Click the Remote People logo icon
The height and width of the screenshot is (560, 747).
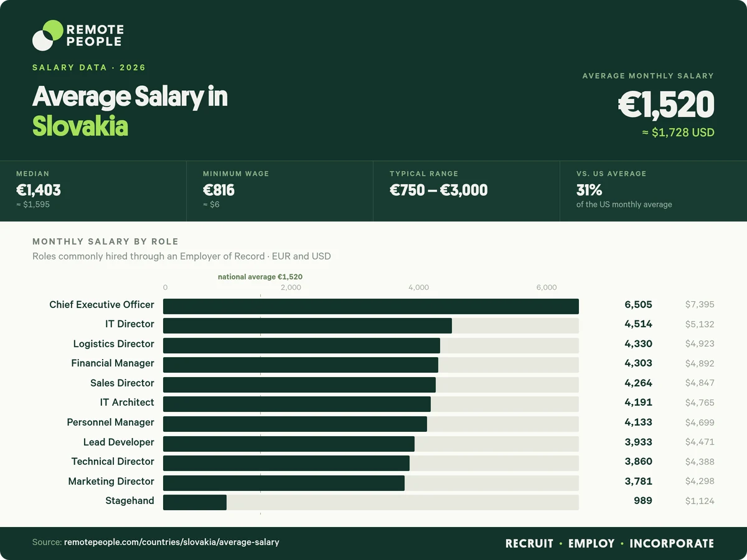coord(48,35)
